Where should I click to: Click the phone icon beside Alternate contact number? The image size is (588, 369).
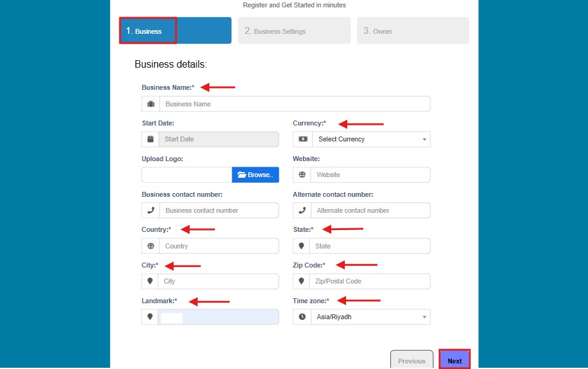coord(302,210)
